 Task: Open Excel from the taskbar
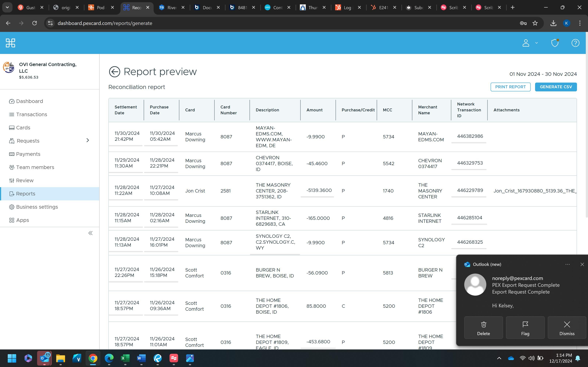(125, 358)
